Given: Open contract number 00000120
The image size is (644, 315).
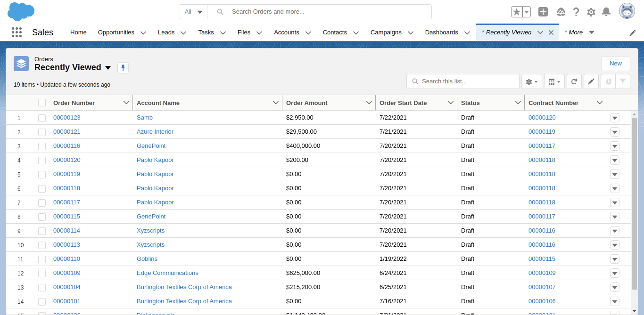Looking at the screenshot, I should (x=542, y=118).
